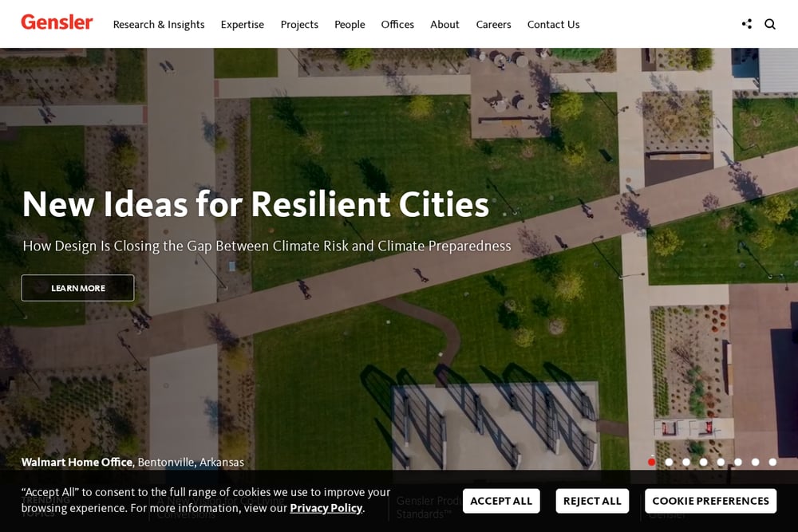Expand the Expertise menu

(243, 25)
